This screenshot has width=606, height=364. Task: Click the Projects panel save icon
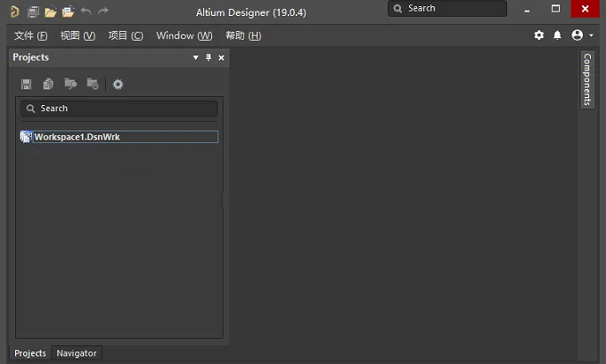pos(26,85)
